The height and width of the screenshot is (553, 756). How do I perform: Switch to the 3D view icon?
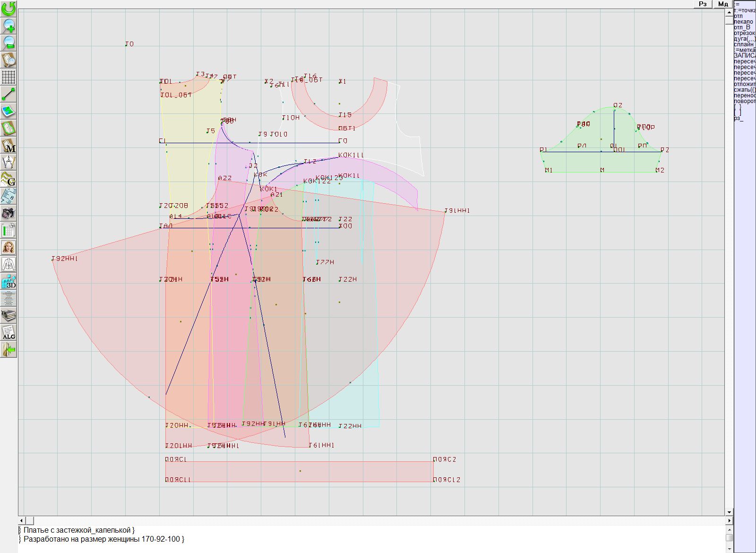(x=9, y=281)
